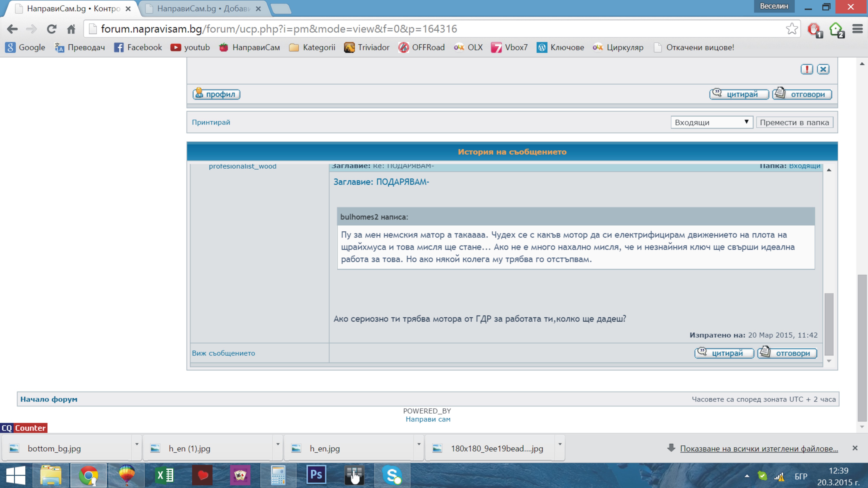Switch to the НаправиСам.bg Добави tab

pyautogui.click(x=203, y=9)
